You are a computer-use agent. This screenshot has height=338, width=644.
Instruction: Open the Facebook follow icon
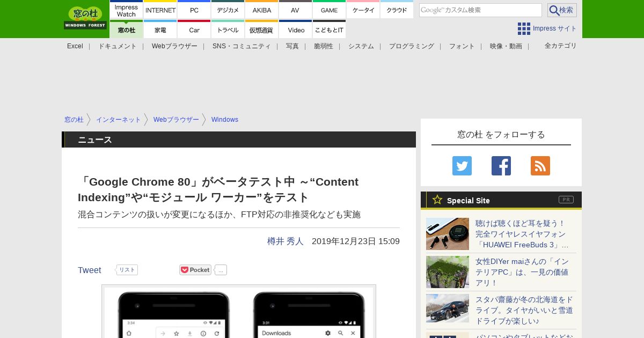coord(501,166)
